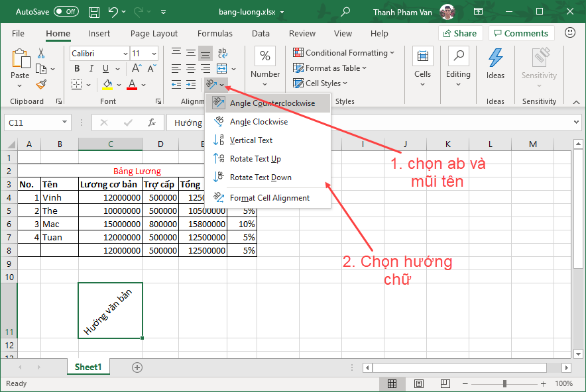Add a new sheet with plus icon
586x392 pixels.
[137, 367]
